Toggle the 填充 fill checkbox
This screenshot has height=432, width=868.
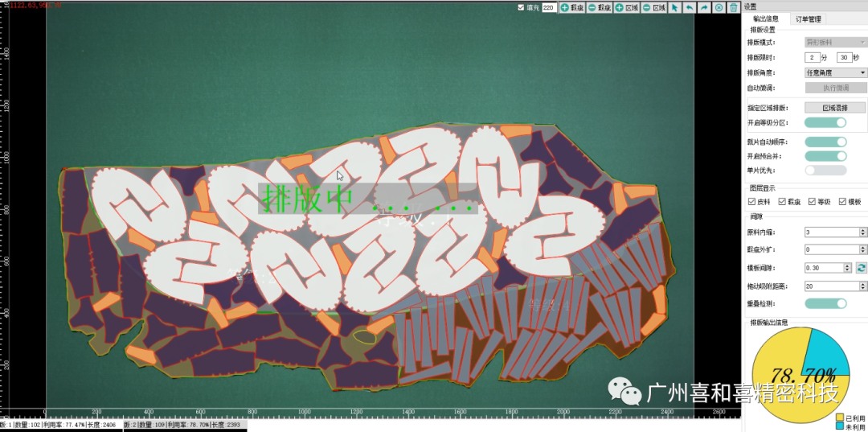tap(520, 8)
